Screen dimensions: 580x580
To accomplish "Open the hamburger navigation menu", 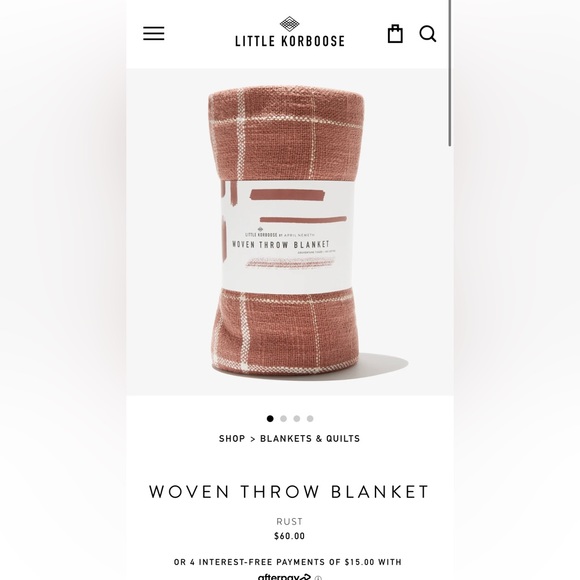I will (x=154, y=33).
